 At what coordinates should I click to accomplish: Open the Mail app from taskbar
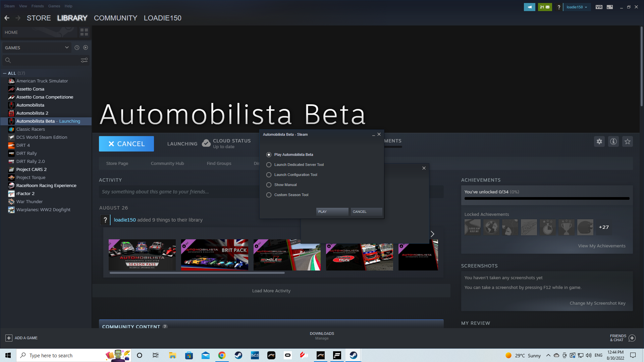coord(206,355)
